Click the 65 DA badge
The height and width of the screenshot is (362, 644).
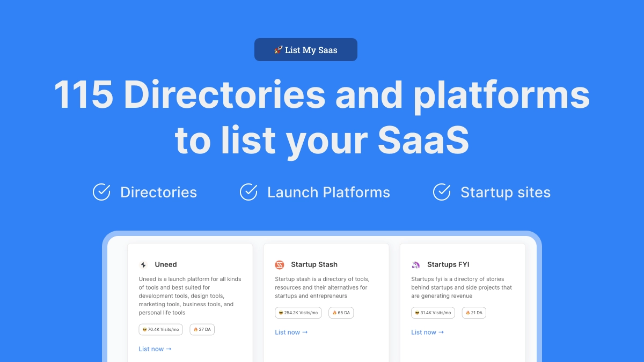tap(341, 313)
